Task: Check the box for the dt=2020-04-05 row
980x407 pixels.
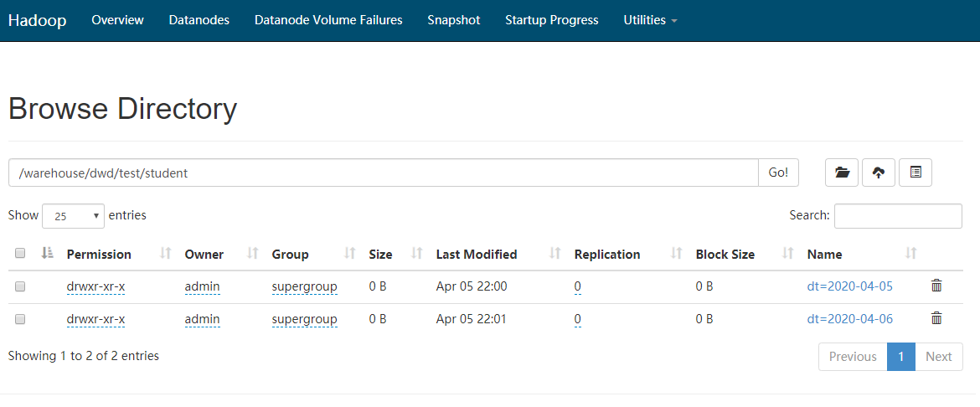Action: click(20, 286)
